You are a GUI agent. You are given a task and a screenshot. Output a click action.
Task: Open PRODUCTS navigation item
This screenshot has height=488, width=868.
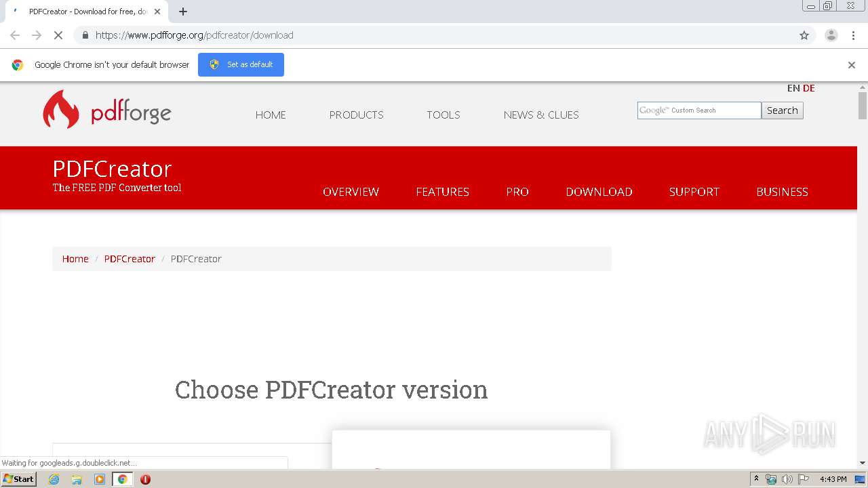click(356, 115)
